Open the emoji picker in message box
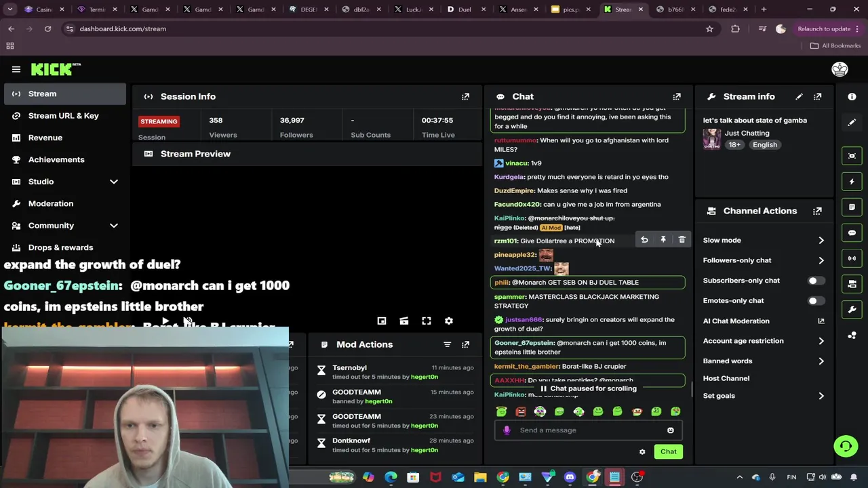Viewport: 868px width, 488px height. coord(670,430)
